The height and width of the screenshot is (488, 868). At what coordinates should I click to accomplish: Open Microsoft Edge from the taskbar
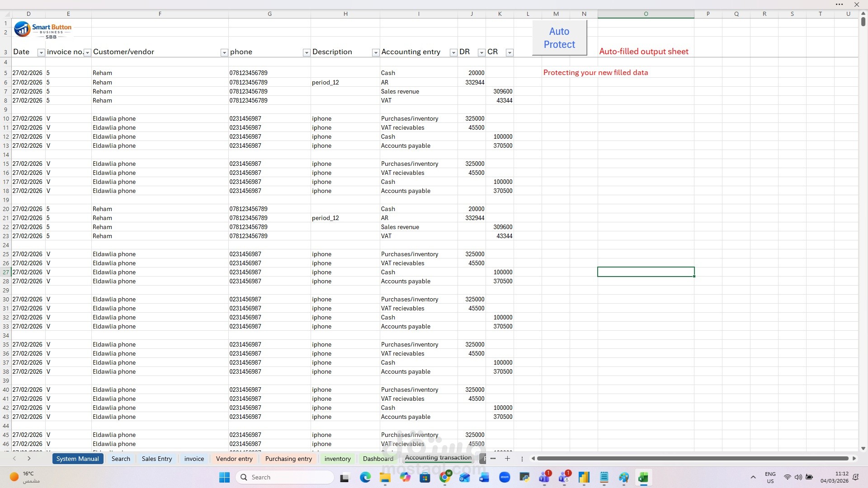[x=365, y=477]
